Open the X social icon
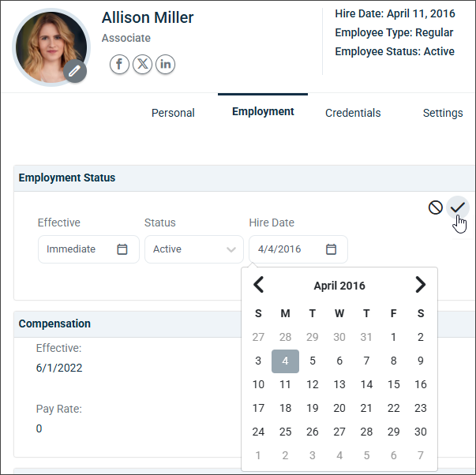 [x=142, y=64]
